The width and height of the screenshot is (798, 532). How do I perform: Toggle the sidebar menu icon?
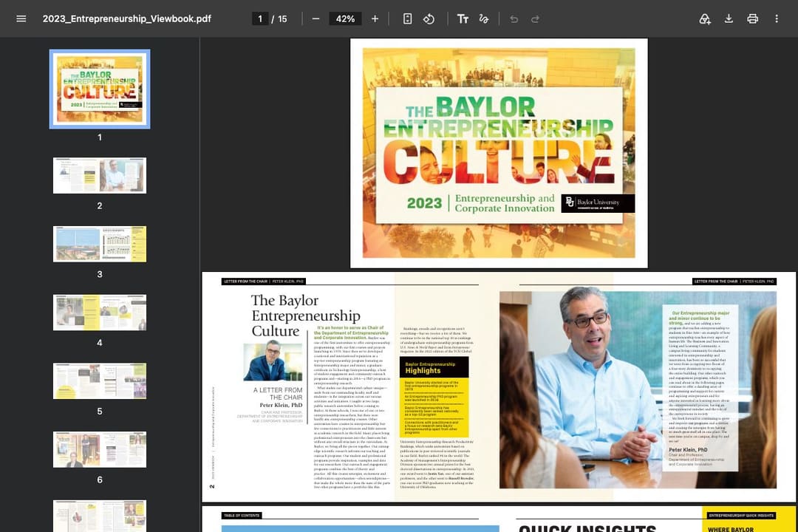click(x=21, y=18)
